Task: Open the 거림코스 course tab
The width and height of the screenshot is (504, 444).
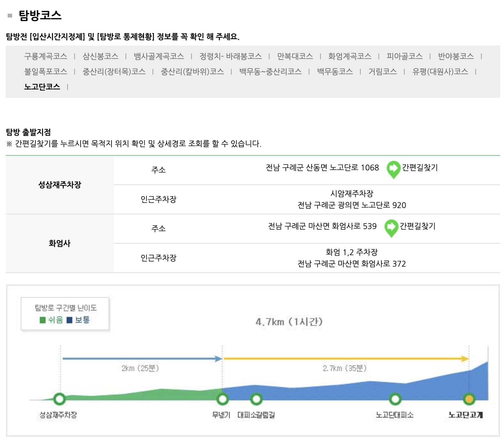Action: pos(383,72)
